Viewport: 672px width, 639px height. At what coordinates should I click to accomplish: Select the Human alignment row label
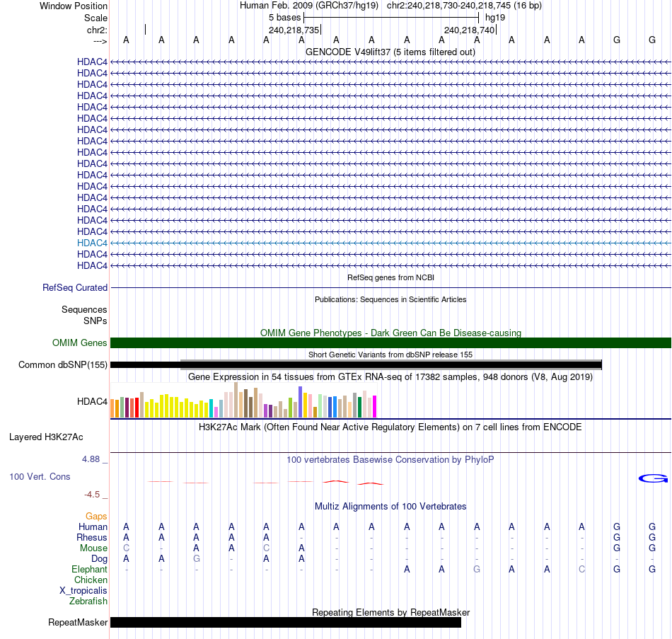pos(93,526)
